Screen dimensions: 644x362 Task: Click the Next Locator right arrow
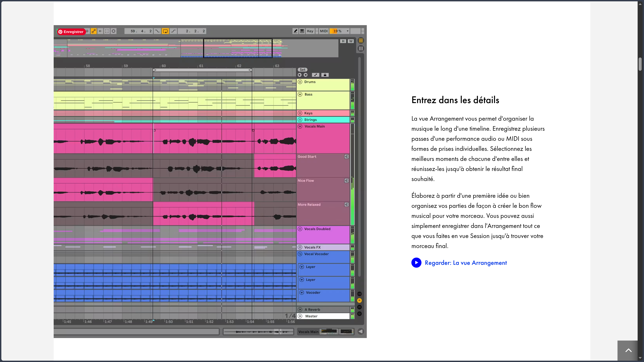[x=306, y=75]
